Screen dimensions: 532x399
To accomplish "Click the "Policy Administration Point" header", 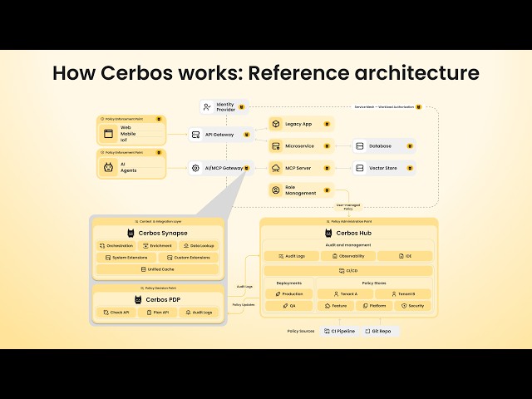I will pos(349,222).
